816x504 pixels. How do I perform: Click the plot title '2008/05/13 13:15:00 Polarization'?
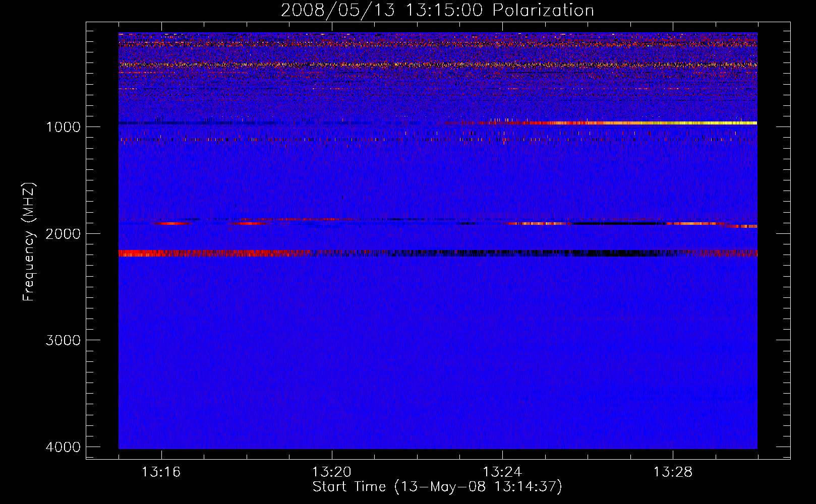437,11
